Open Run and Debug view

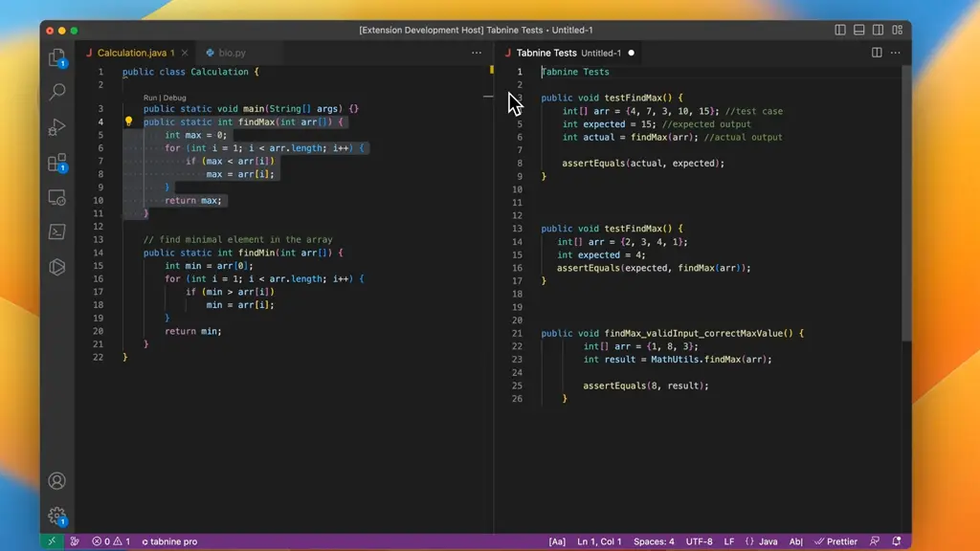click(x=56, y=127)
